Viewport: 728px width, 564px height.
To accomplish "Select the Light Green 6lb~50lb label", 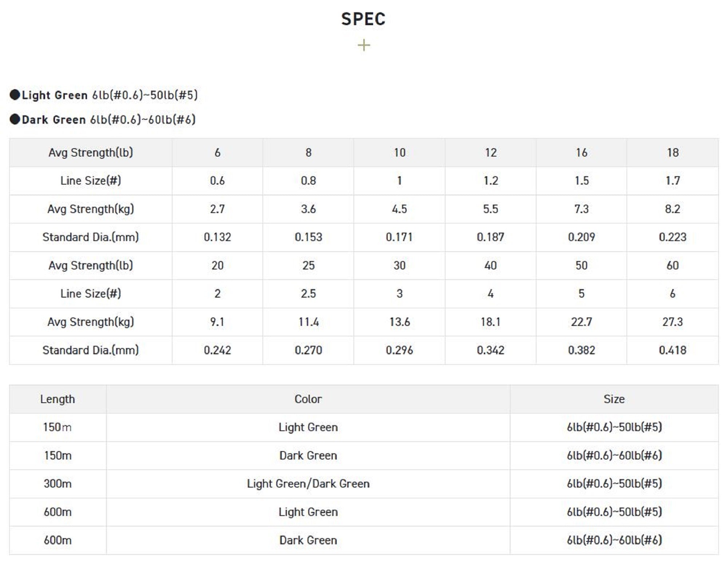I will 110,95.
